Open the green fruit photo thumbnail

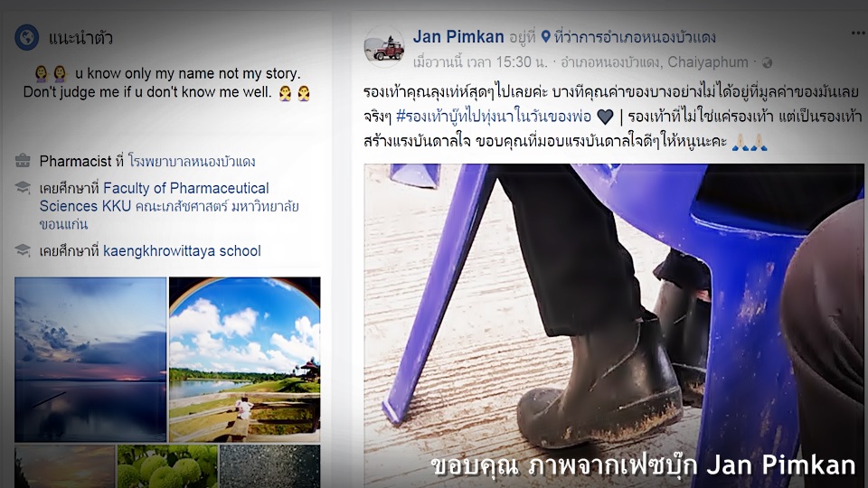point(167,466)
